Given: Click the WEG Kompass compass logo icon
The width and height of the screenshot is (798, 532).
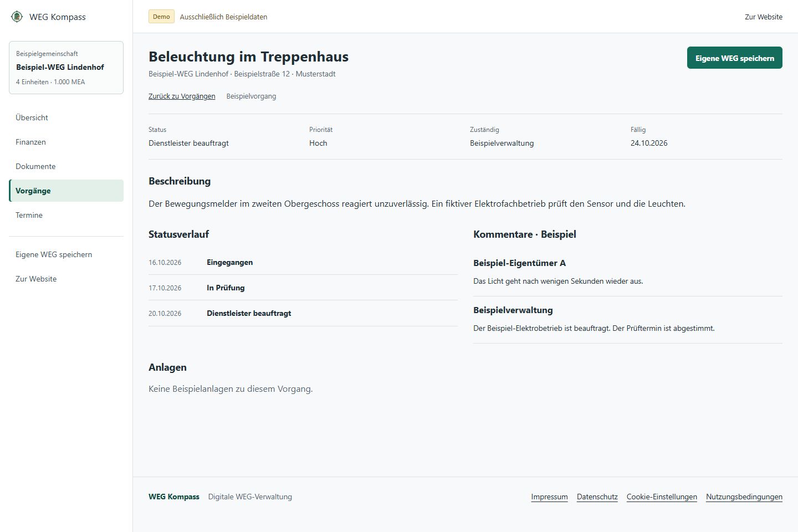Looking at the screenshot, I should click(17, 17).
